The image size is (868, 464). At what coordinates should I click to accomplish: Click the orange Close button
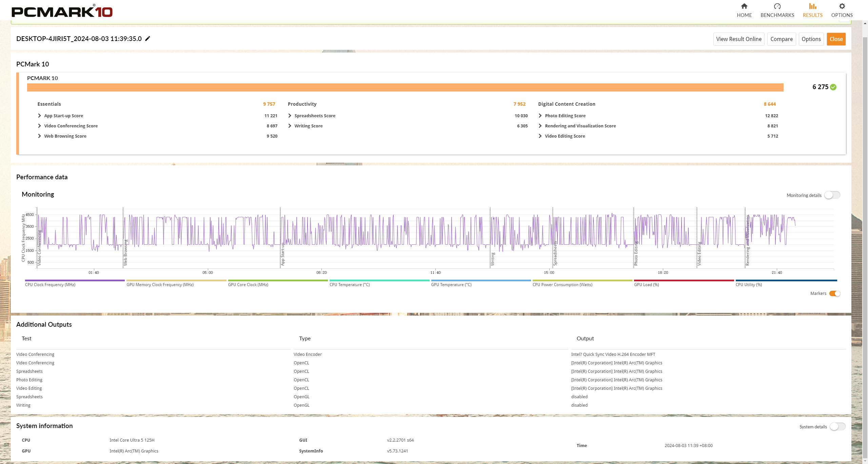pos(836,39)
